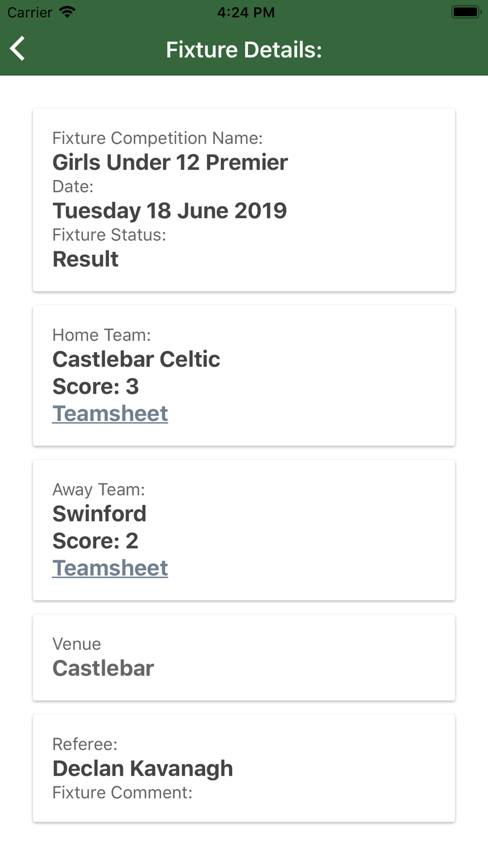This screenshot has height=868, width=488.
Task: Select the Swinford away team name
Action: click(x=100, y=514)
